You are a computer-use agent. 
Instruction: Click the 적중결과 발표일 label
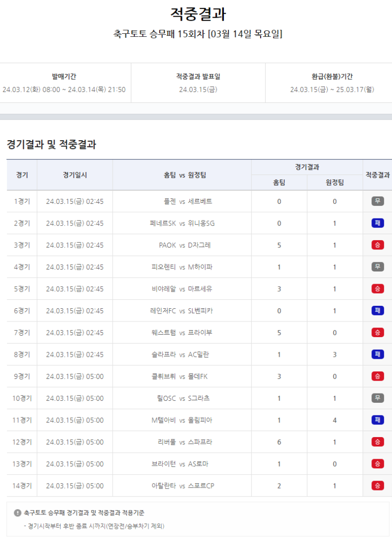pyautogui.click(x=198, y=76)
